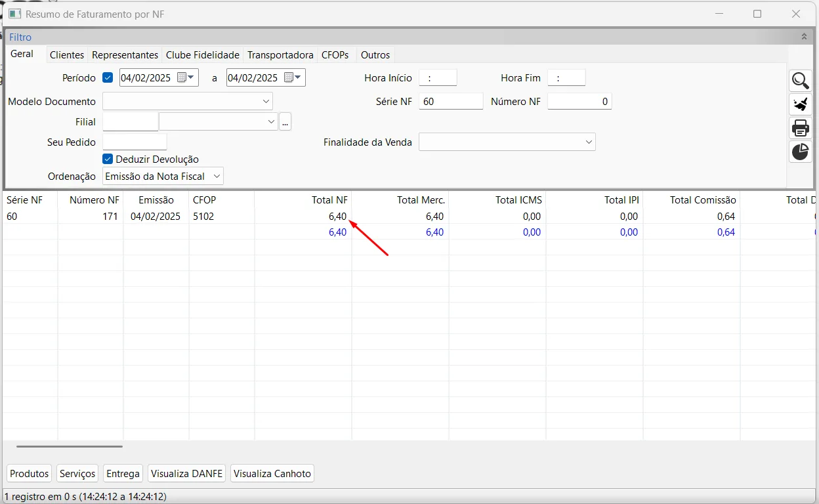Screen dimensions: 819x504
Task: Switch to the Clientes tab
Action: [x=67, y=55]
